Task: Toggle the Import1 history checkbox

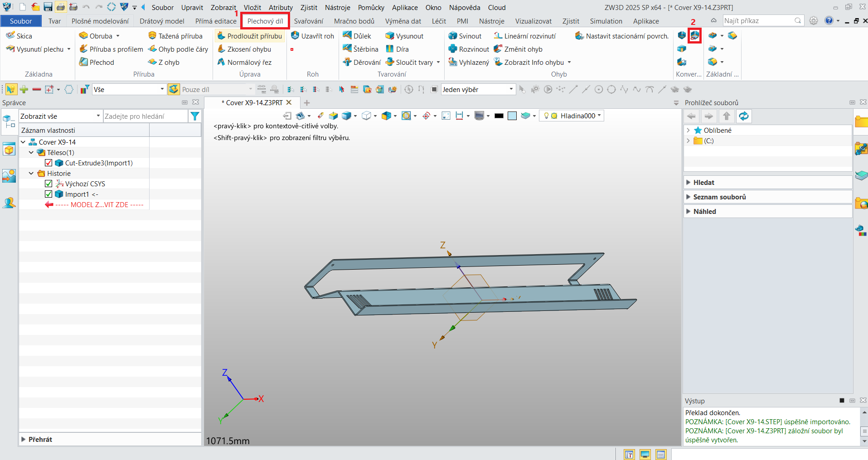Action: click(48, 194)
